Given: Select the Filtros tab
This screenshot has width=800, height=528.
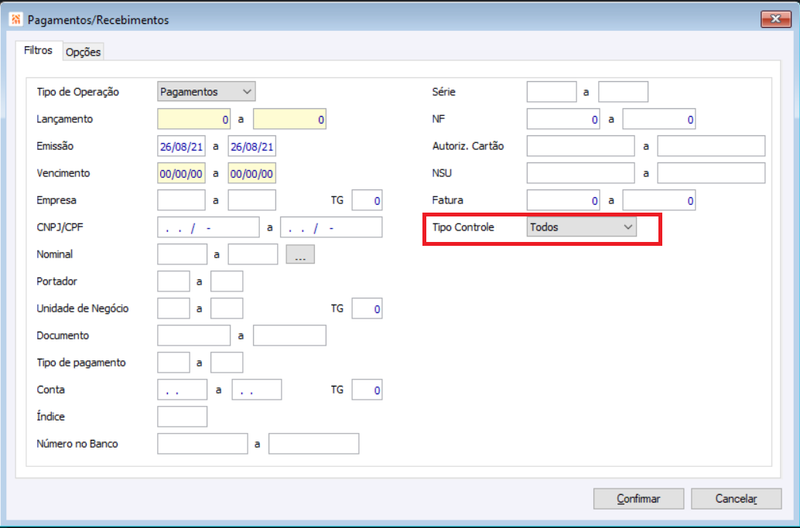Looking at the screenshot, I should click(38, 50).
